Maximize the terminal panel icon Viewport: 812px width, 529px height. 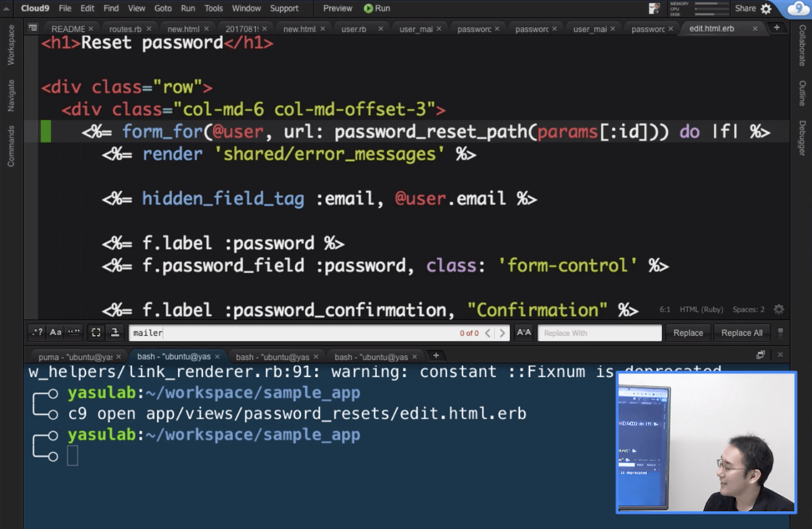760,355
